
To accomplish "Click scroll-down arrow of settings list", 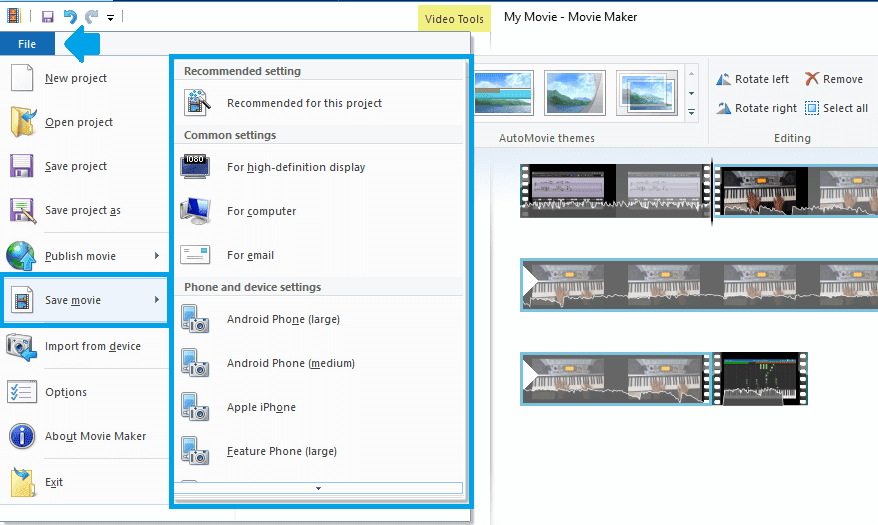I will click(x=318, y=488).
